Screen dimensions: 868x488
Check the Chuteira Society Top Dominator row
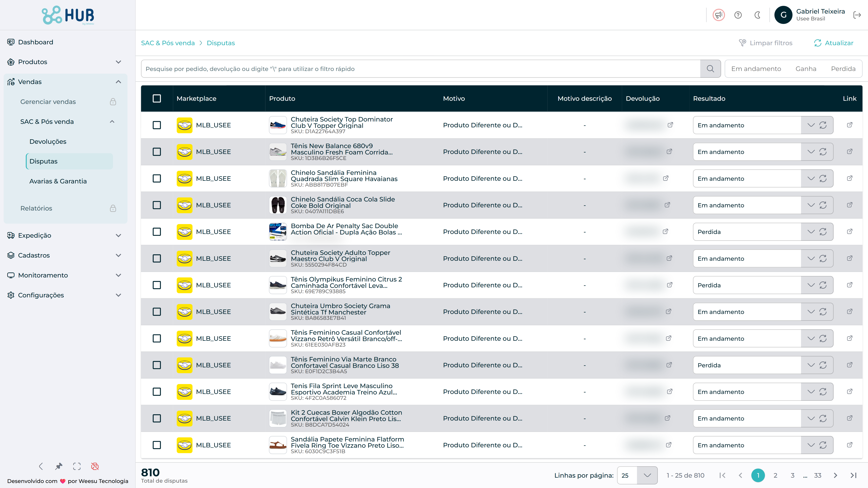[157, 125]
